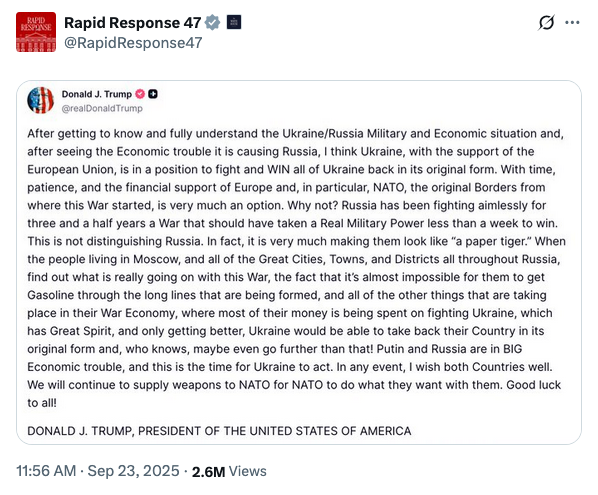Open the @realDonaldTrump handle
Image resolution: width=598 pixels, height=495 pixels.
102,108
